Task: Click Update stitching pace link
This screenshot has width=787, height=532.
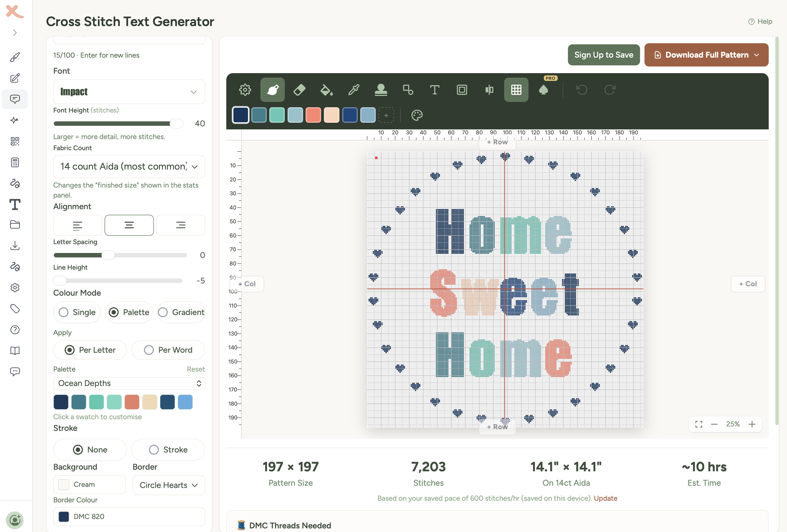Action: point(605,498)
